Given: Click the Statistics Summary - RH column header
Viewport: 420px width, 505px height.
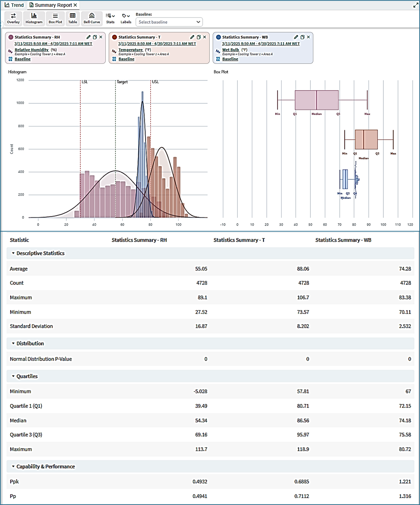Looking at the screenshot, I should 139,240.
